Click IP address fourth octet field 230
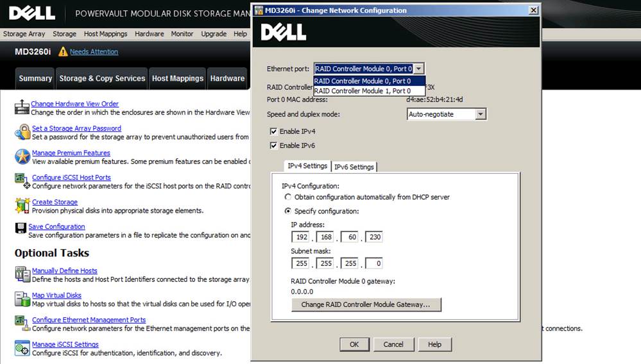The width and height of the screenshot is (641, 364). tap(374, 237)
